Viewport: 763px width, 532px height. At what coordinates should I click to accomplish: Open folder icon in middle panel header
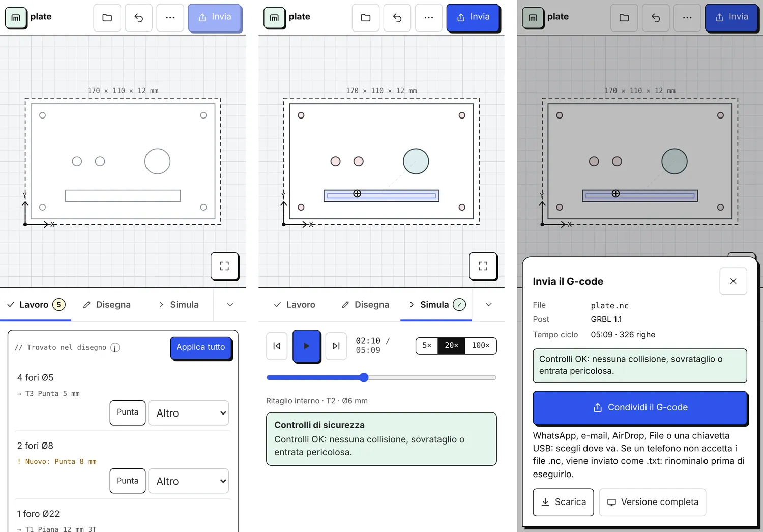(x=366, y=18)
